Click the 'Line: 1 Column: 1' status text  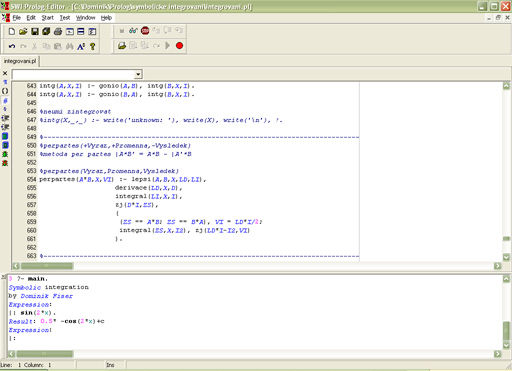pos(26,365)
